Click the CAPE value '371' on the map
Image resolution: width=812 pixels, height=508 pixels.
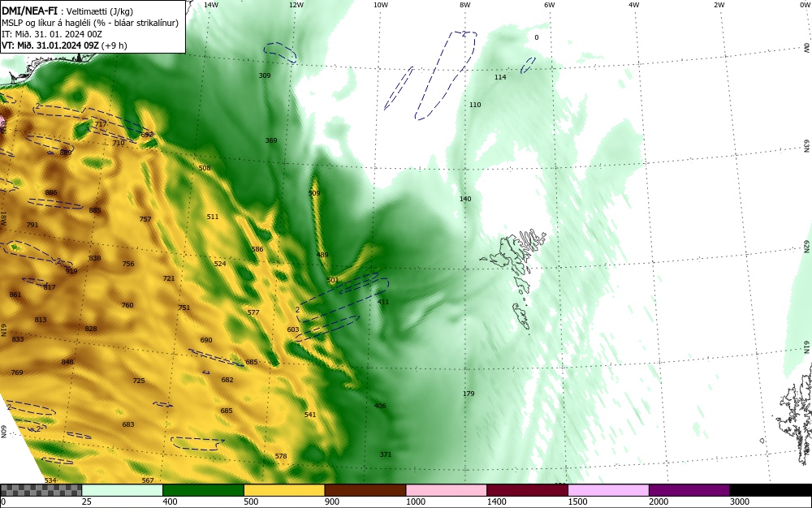coord(386,454)
